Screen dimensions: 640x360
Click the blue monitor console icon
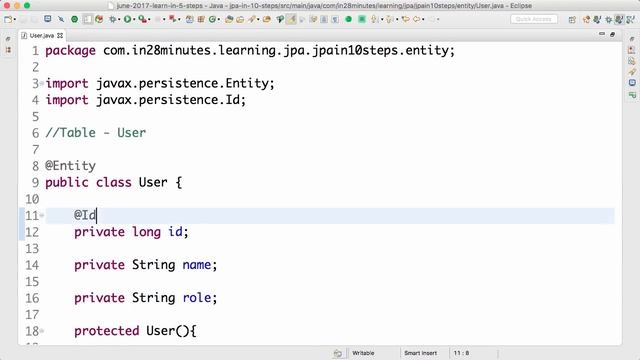tap(48, 19)
